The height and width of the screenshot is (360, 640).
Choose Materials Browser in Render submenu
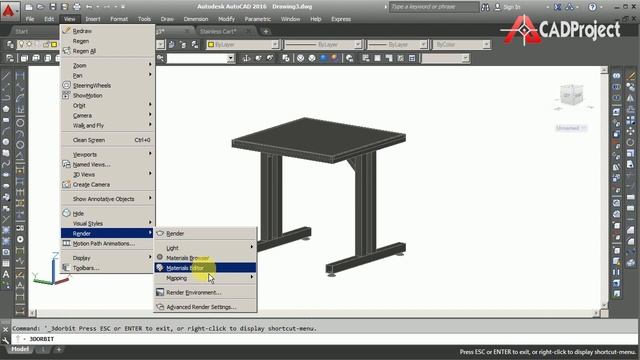pyautogui.click(x=206, y=258)
